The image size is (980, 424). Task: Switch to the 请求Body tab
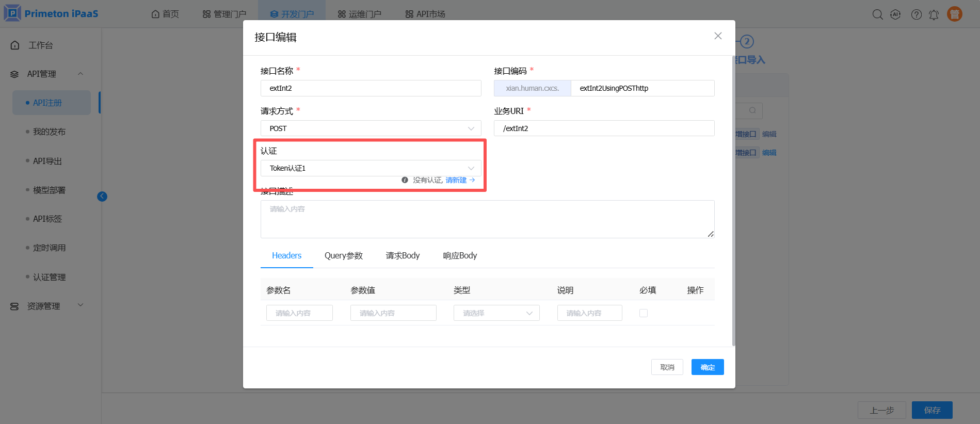[x=403, y=256]
